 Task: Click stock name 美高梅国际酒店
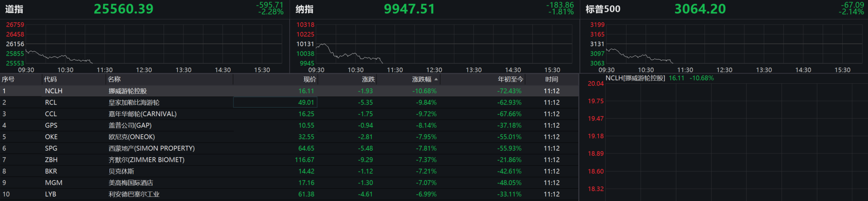tap(131, 183)
